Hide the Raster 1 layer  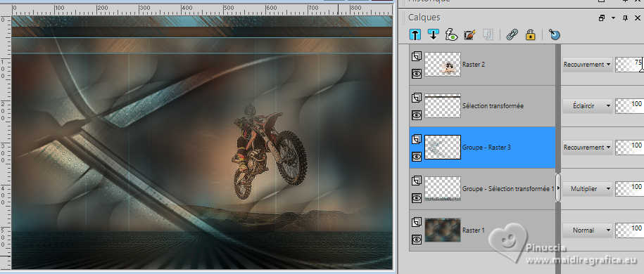tap(417, 240)
